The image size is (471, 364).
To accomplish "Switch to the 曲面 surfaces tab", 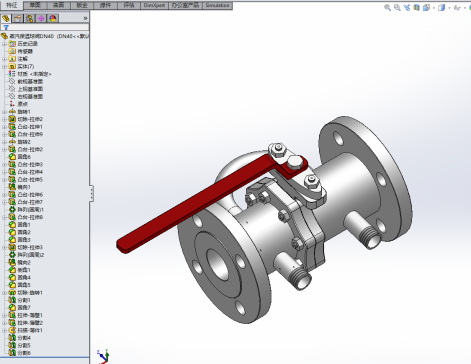I will click(x=58, y=5).
